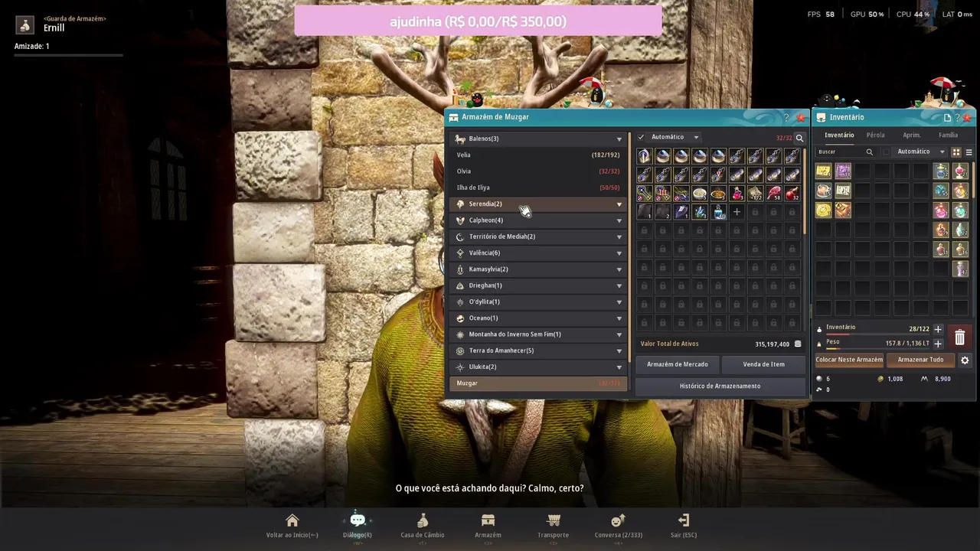Expand the Serendia(2) region
Viewport: 980px width, 551px height.
[x=538, y=204]
